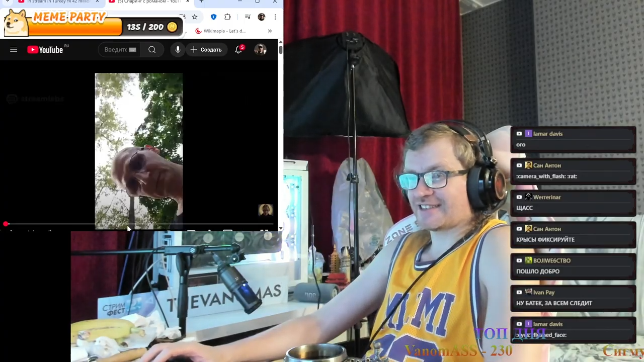Image resolution: width=644 pixels, height=362 pixels.
Task: Click the username 'Ivan Pay' in chat
Action: coord(544,292)
